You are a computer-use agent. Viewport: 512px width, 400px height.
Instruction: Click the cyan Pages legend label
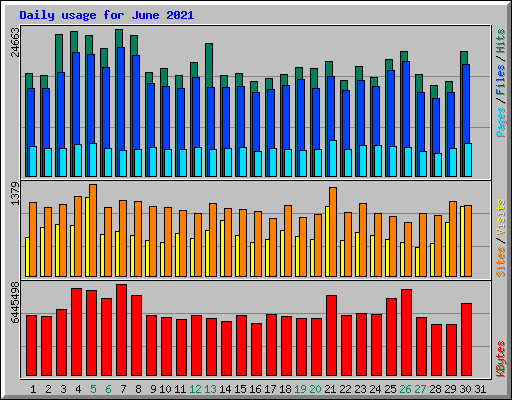500,122
